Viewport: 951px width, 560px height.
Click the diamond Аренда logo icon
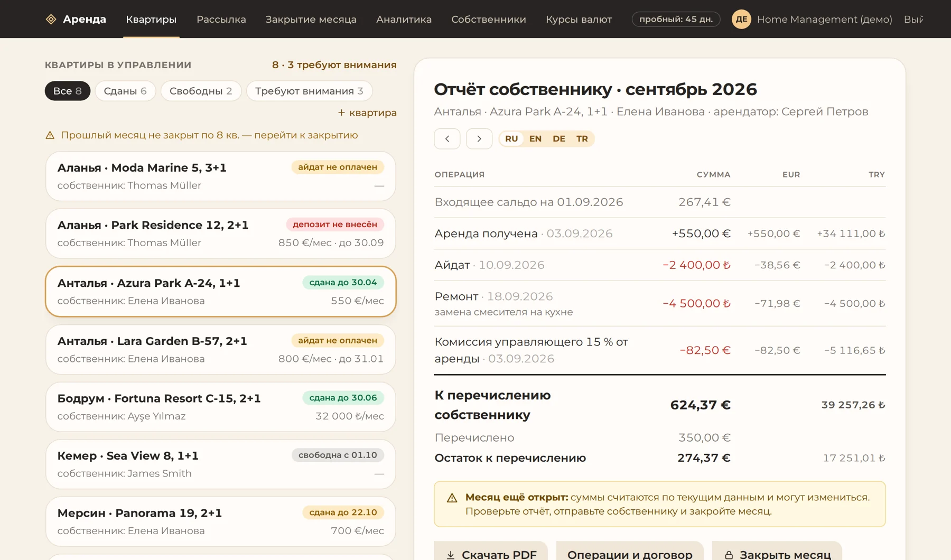(51, 20)
